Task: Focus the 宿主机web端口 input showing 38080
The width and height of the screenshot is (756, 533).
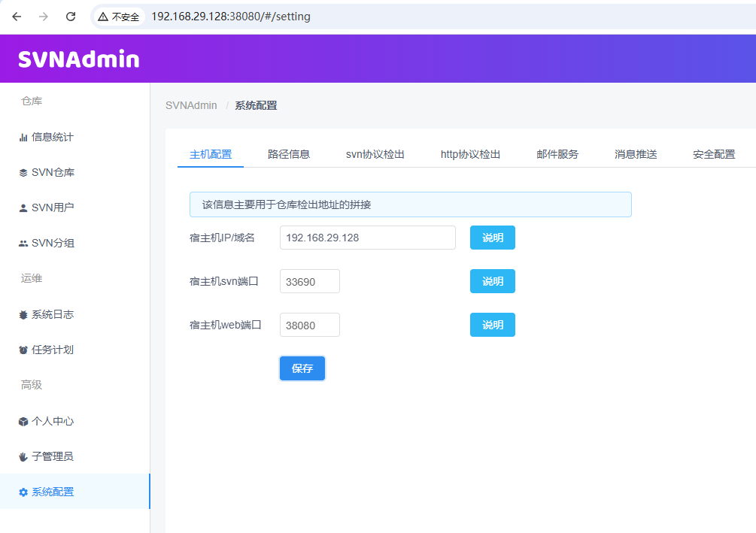Action: (309, 325)
